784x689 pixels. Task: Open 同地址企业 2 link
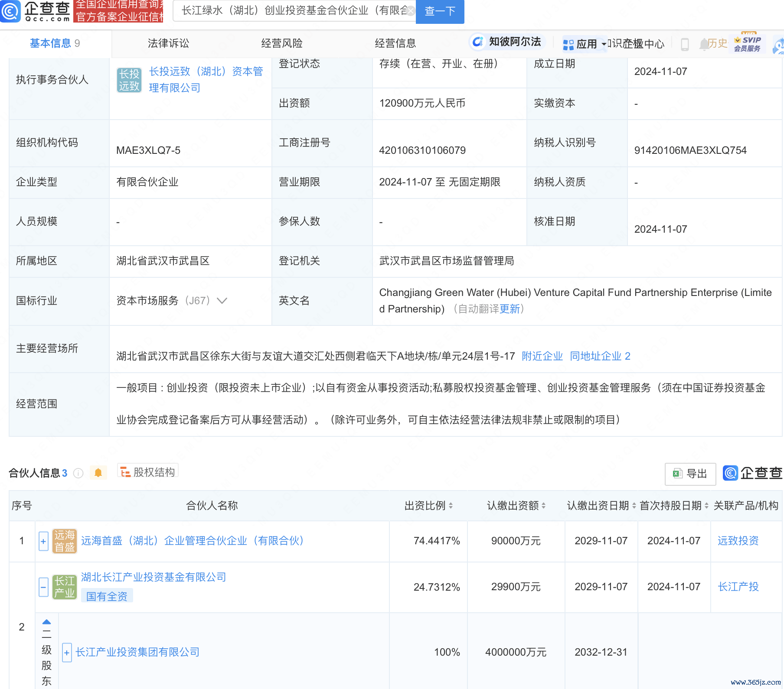click(x=600, y=356)
